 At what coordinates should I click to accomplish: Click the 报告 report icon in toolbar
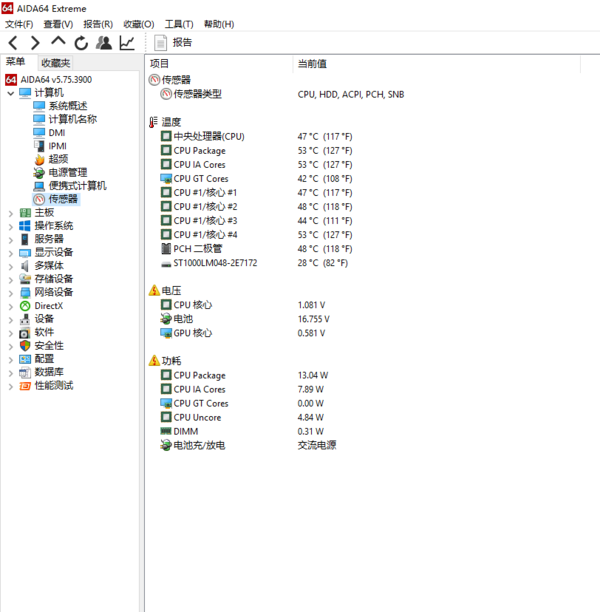point(160,43)
